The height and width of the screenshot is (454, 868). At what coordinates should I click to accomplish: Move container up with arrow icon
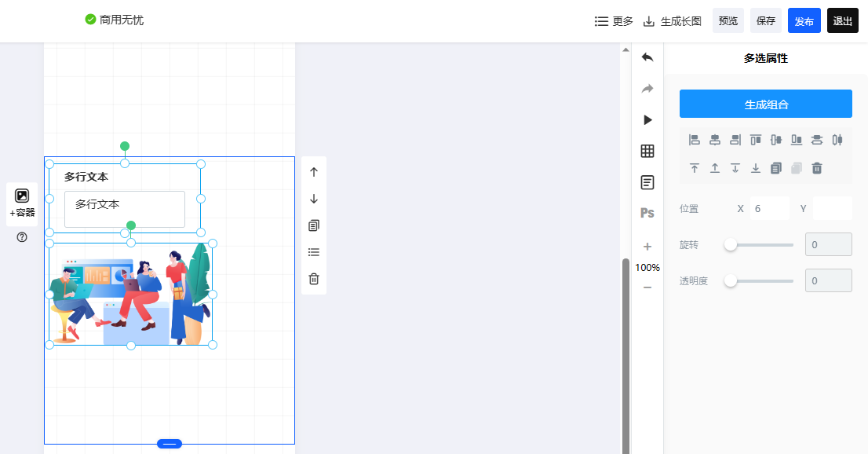pos(314,172)
